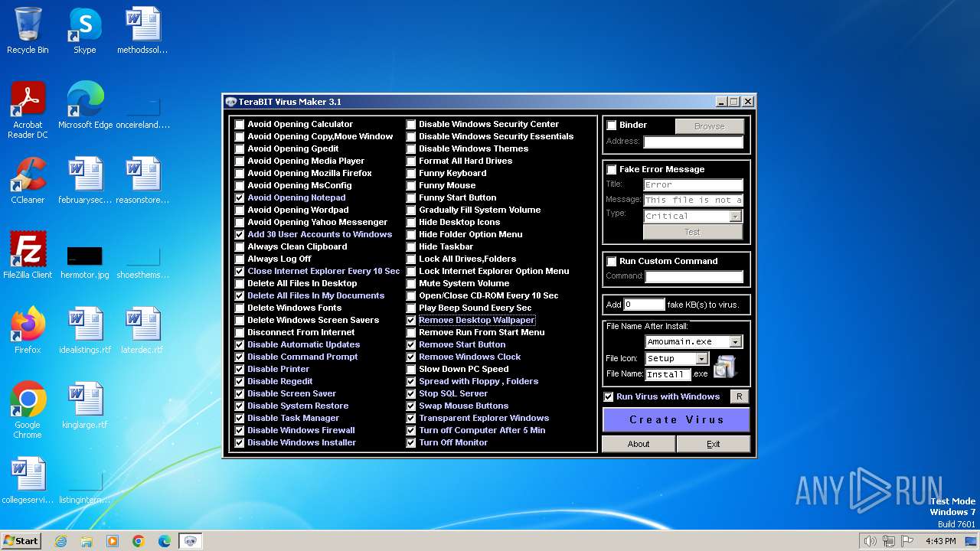Click the fake error Message field
The height and width of the screenshot is (551, 980).
point(694,200)
